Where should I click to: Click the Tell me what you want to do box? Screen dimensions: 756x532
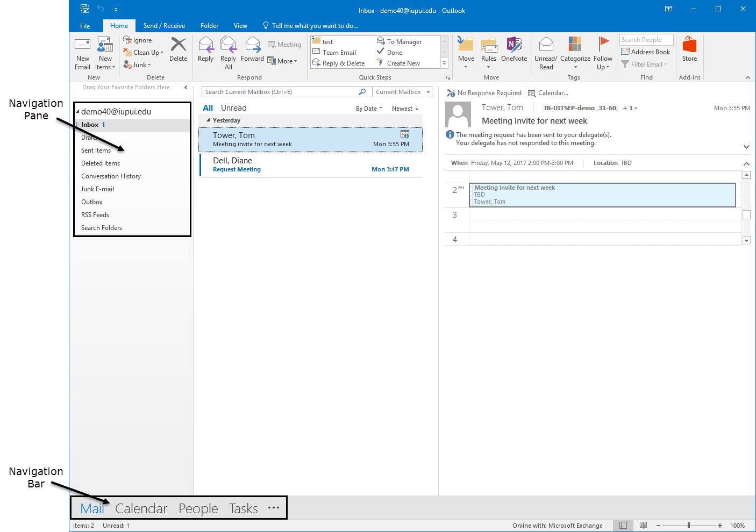coord(310,26)
